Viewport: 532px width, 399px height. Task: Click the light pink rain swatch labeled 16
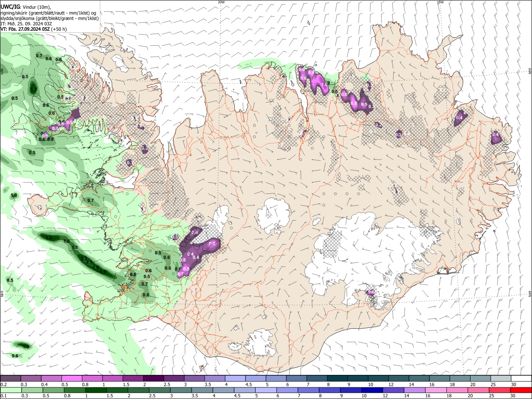pos(435,390)
